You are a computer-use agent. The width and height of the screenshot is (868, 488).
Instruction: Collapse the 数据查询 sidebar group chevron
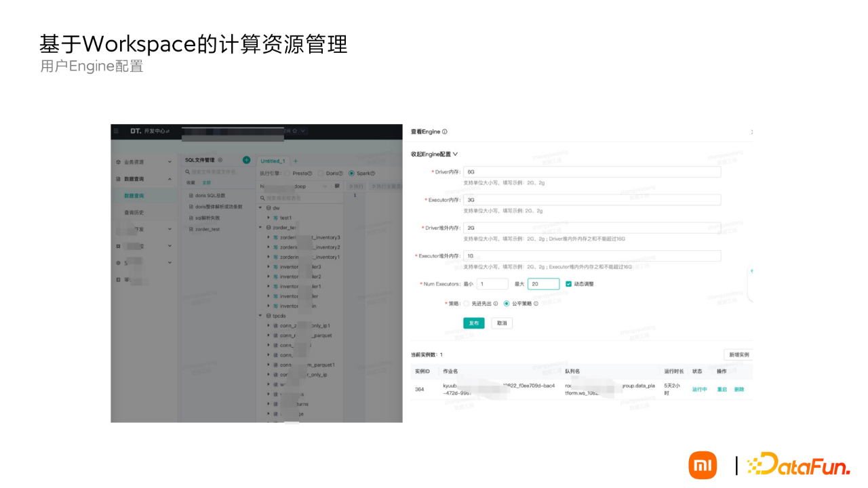(x=170, y=179)
